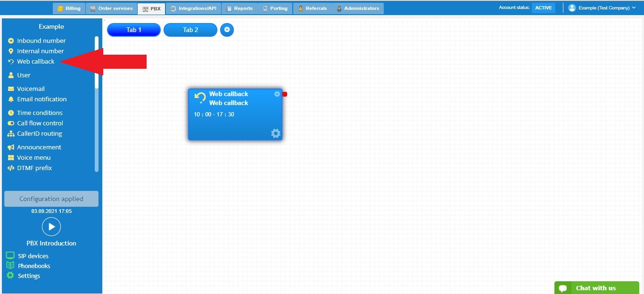Viewport: 644px width, 294px height.
Task: Click the PBX Introduction label
Action: click(x=51, y=243)
